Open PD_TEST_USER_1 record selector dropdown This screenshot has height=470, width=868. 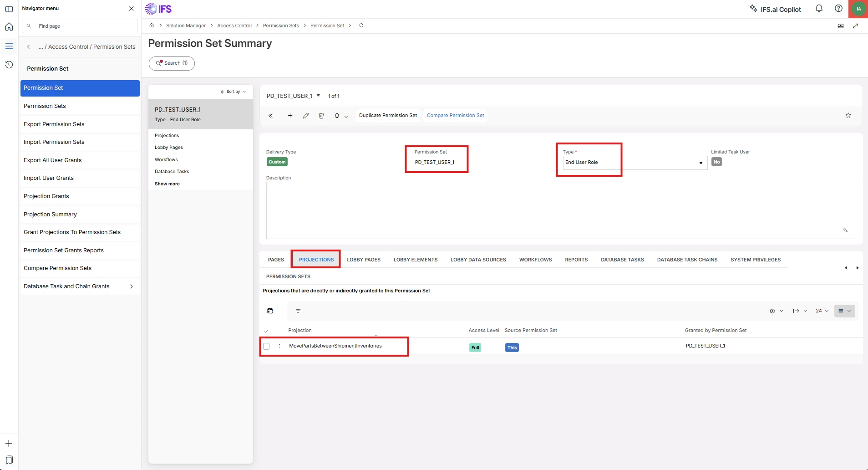tap(318, 96)
